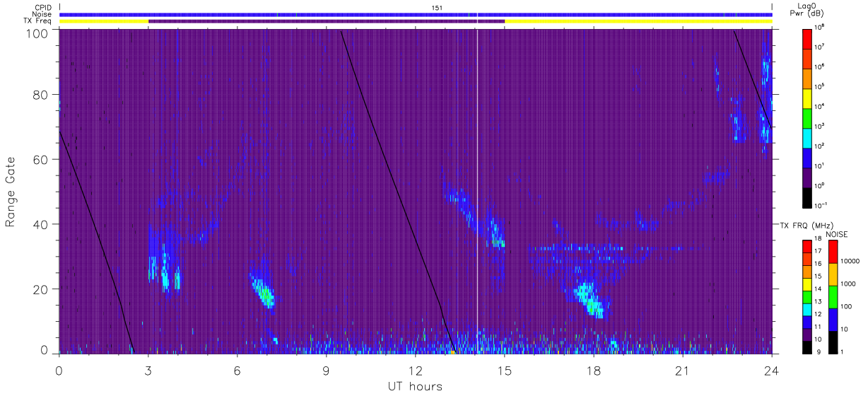Select the yellow segment of TX FRQ colorbar
Screen dimensions: 868x401
point(807,284)
